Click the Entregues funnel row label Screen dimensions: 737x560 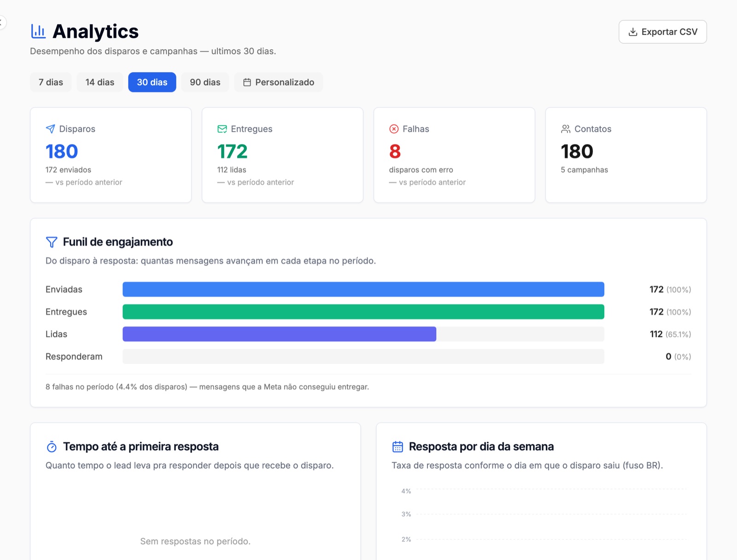point(66,312)
